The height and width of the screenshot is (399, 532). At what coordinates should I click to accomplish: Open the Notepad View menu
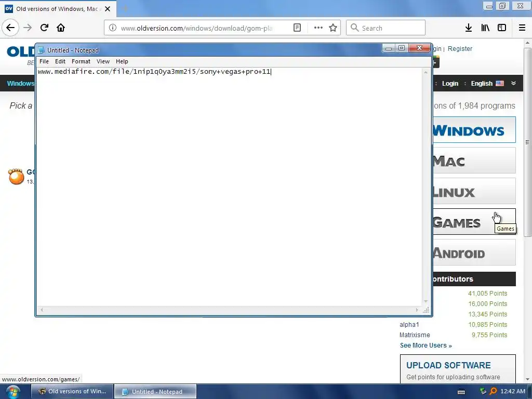[x=103, y=61]
